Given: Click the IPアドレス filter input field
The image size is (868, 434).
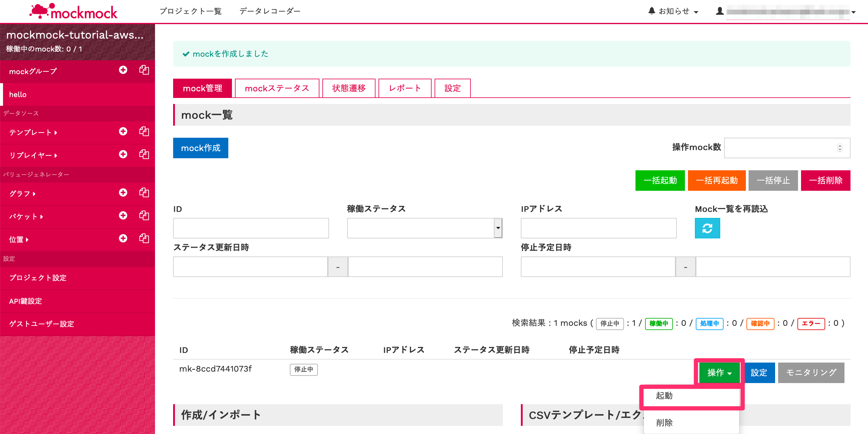Looking at the screenshot, I should [598, 228].
